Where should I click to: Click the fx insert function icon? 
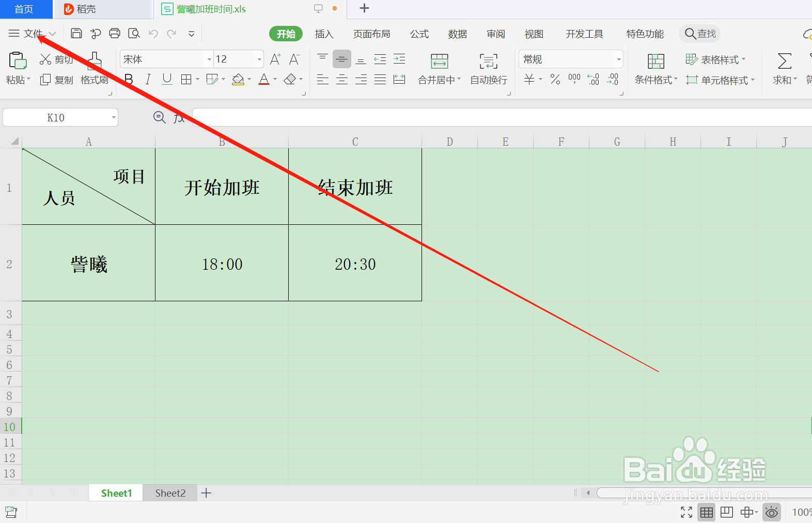pyautogui.click(x=179, y=117)
